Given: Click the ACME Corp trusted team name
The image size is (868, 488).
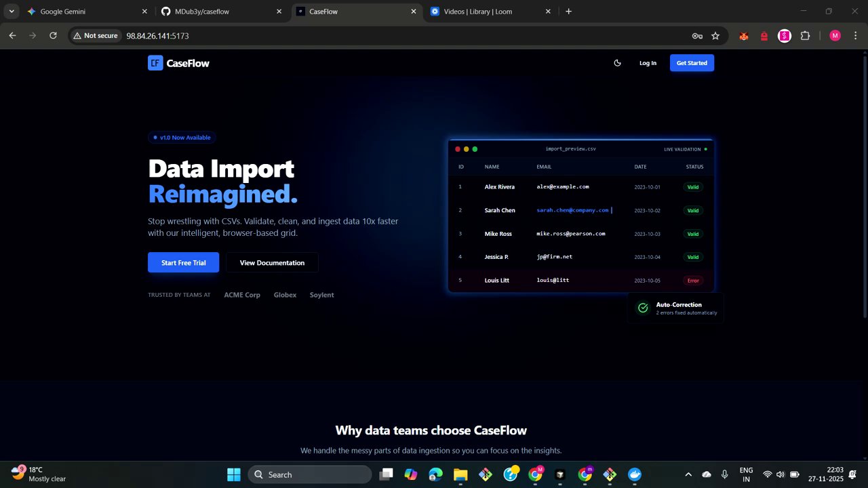Looking at the screenshot, I should pyautogui.click(x=242, y=295).
